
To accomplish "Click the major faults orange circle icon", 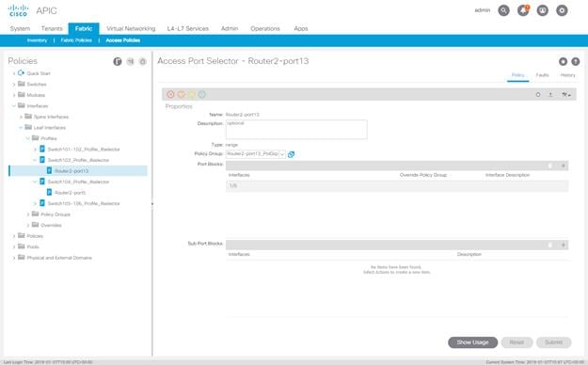I will coord(182,94).
